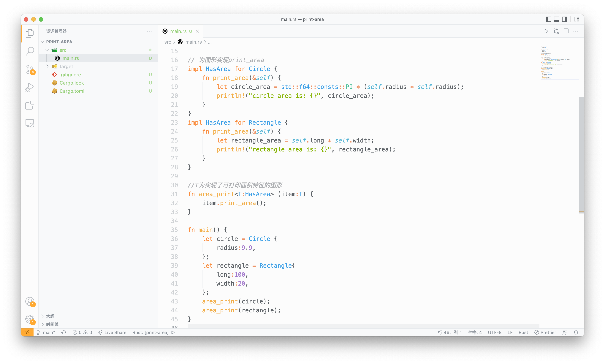Viewport: 605px width, 364px height.
Task: Split the editor to the right
Action: tap(566, 31)
